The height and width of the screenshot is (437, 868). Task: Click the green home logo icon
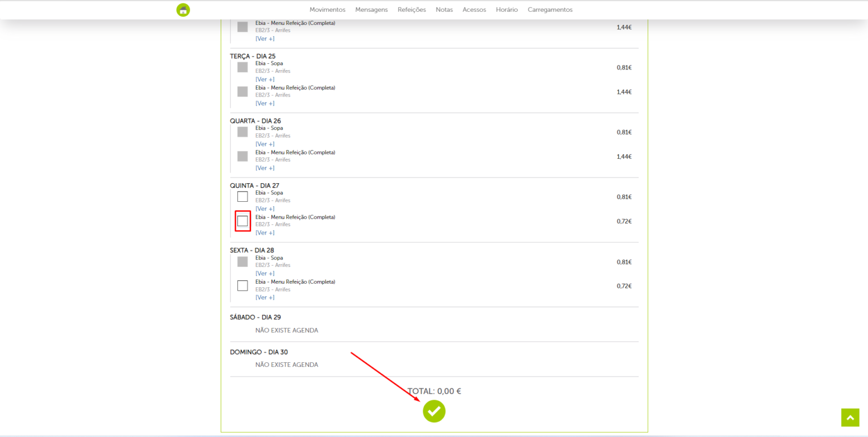point(183,10)
